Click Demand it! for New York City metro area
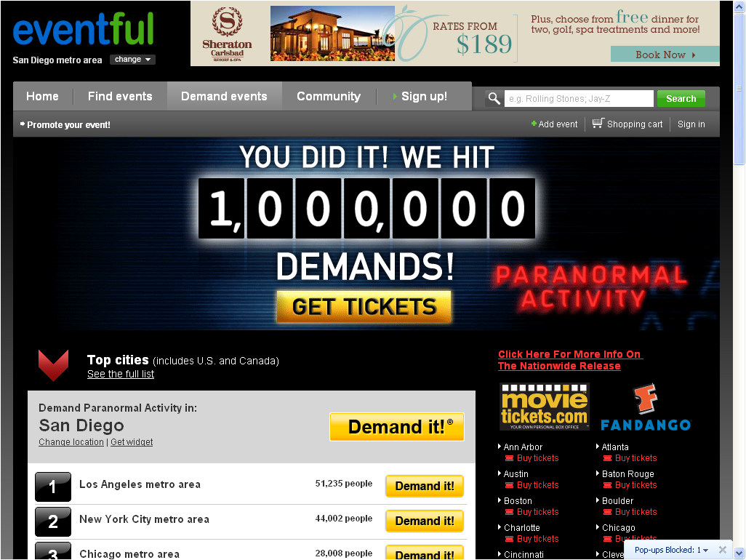 425,521
